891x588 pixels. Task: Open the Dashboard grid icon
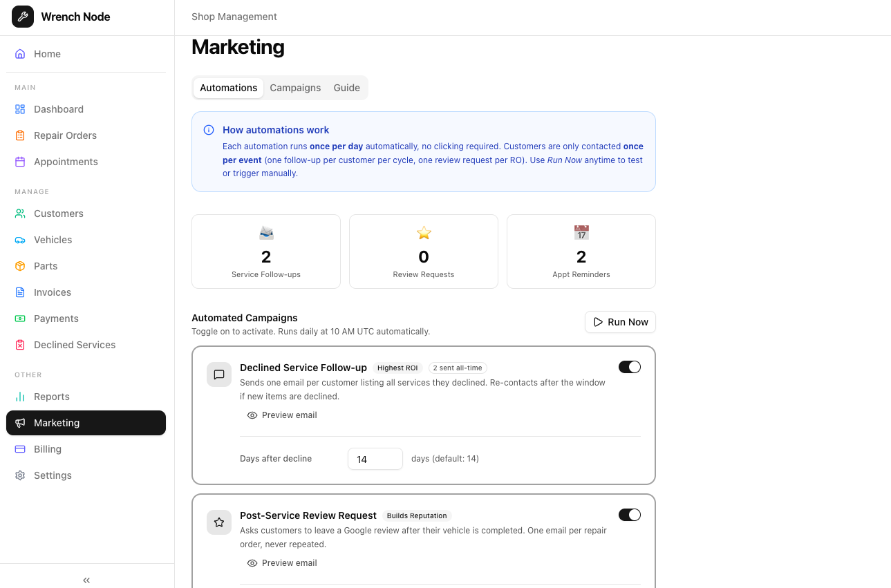click(20, 109)
